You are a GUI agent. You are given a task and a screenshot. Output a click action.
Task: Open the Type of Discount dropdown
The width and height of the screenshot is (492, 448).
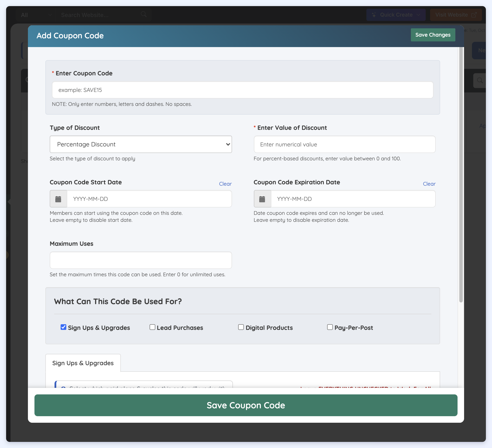pyautogui.click(x=141, y=144)
